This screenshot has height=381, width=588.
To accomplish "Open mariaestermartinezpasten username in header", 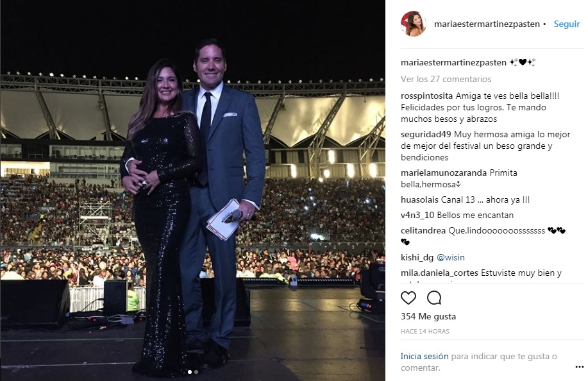I will tap(487, 24).
